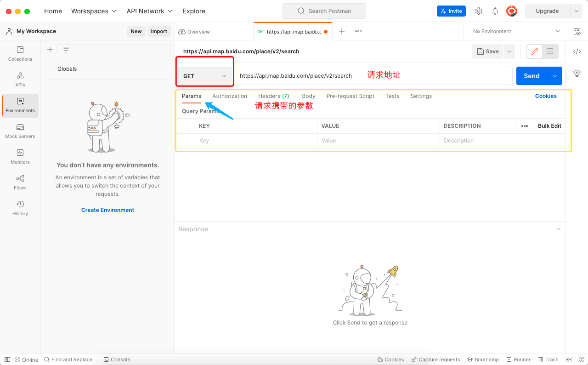Focus the Search Postman field
This screenshot has width=588, height=365.
324,11
